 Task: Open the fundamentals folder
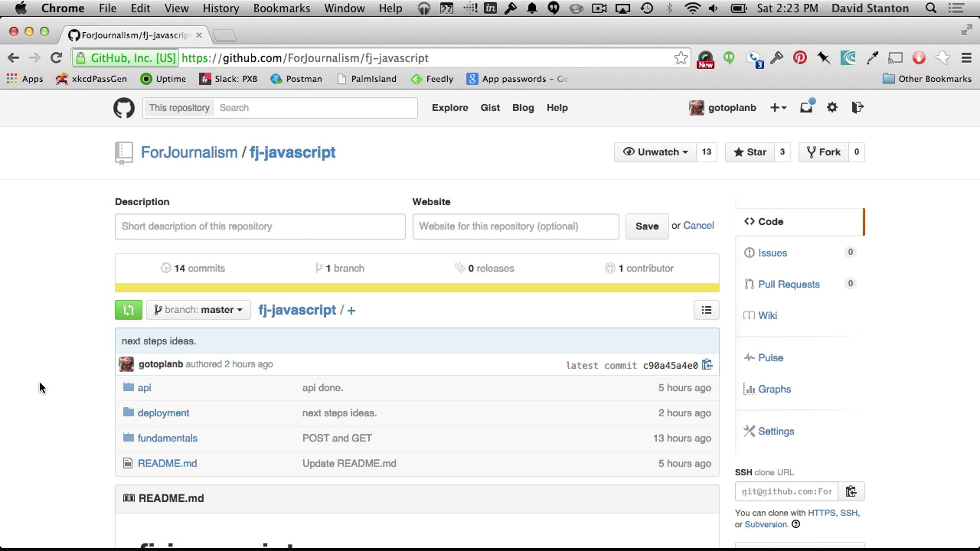tap(167, 438)
